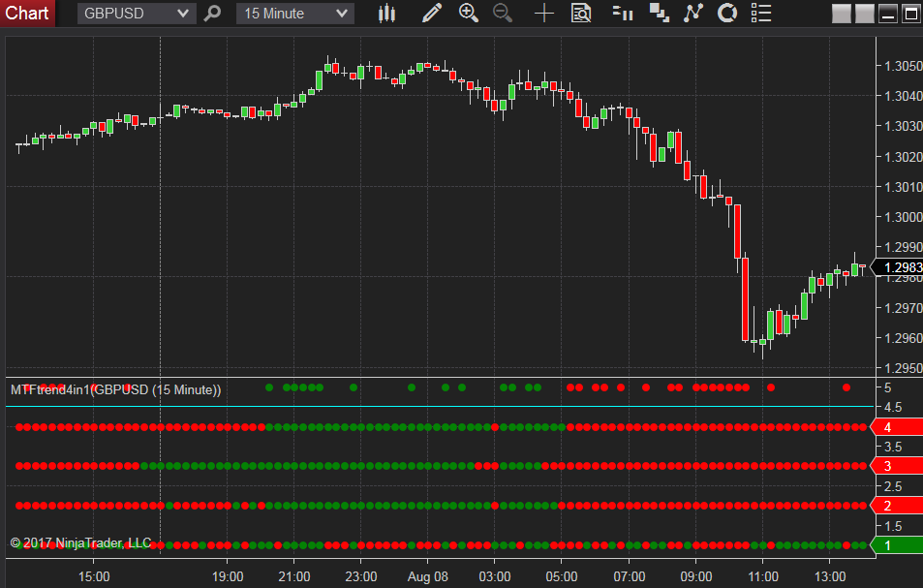The image size is (923, 588).
Task: Click the Zoom Out magnifier icon
Action: click(503, 14)
